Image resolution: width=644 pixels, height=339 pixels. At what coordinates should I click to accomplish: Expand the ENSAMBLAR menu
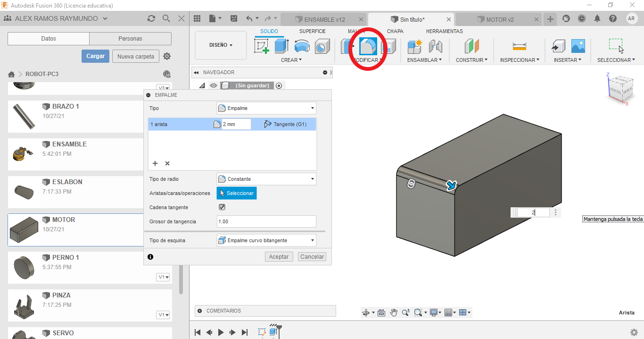424,60
